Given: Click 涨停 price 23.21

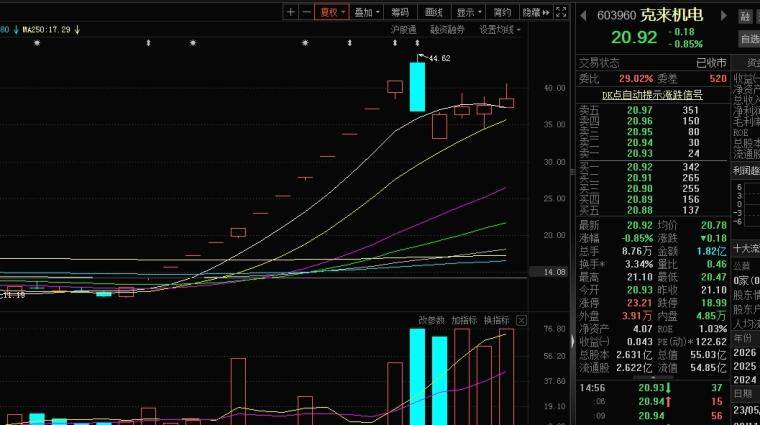Looking at the screenshot, I should (x=639, y=303).
